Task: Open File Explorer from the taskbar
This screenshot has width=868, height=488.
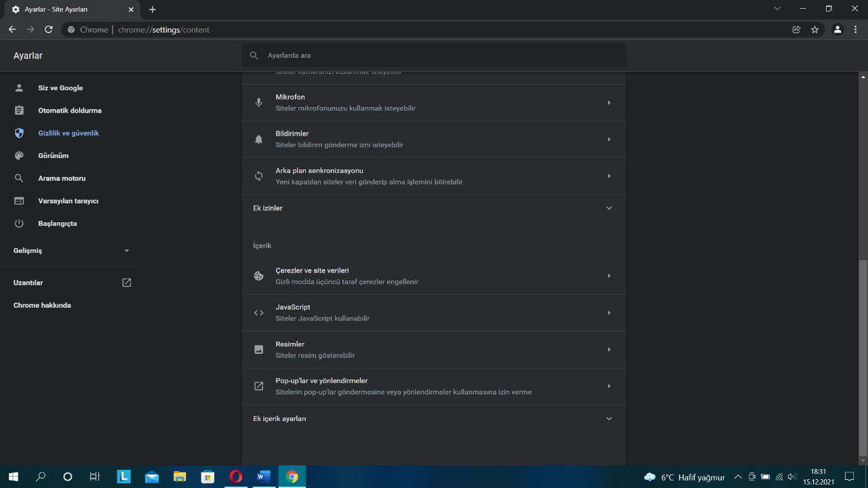Action: pos(180,476)
